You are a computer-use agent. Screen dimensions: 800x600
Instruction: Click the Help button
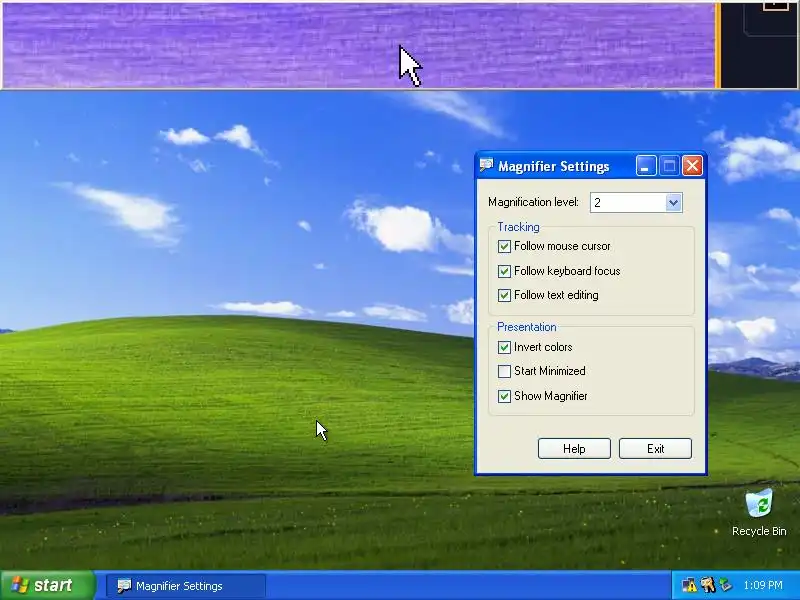[574, 448]
